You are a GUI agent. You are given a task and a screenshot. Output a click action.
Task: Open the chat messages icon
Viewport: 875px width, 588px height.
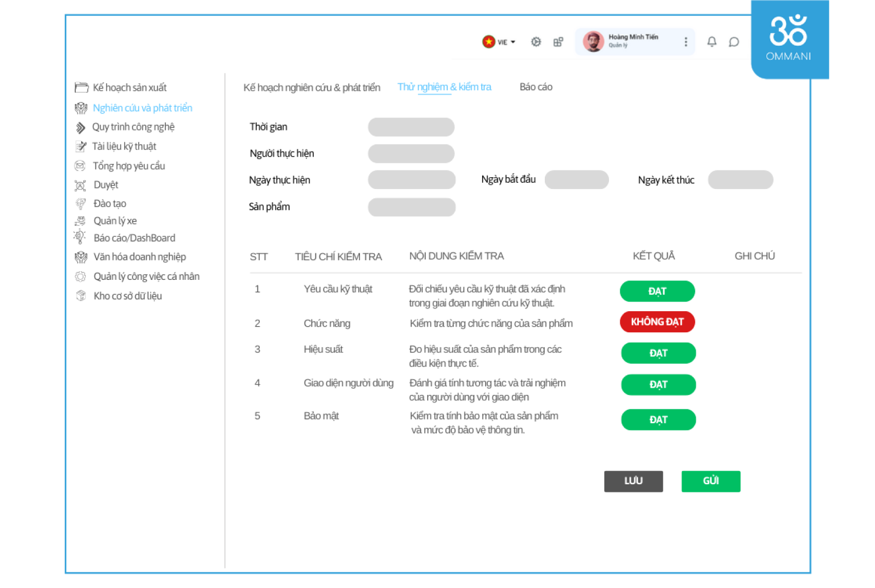(734, 42)
